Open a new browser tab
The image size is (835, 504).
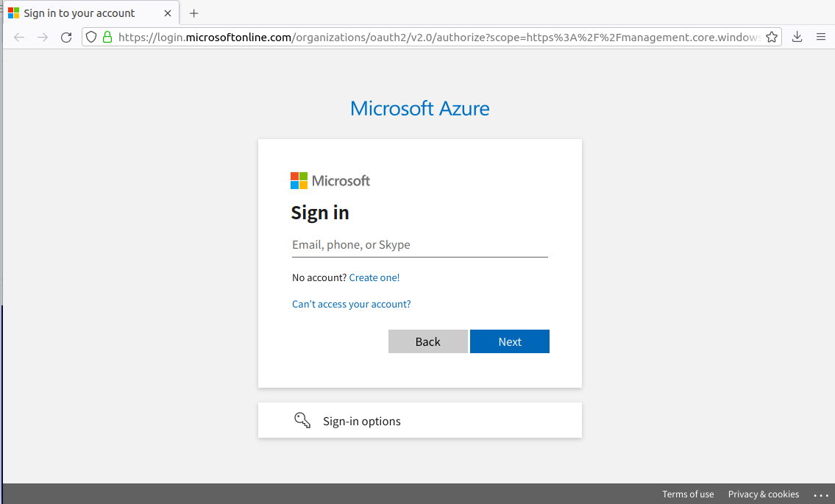coord(193,13)
